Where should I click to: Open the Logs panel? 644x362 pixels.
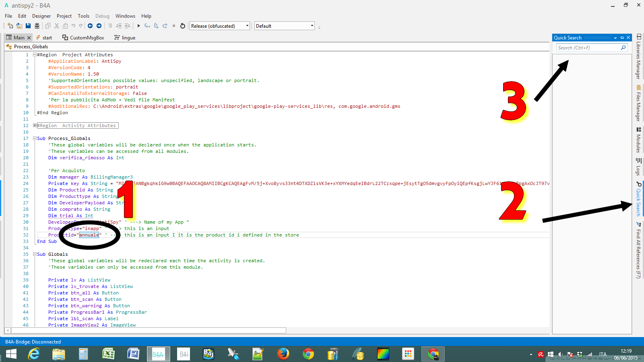[638, 167]
